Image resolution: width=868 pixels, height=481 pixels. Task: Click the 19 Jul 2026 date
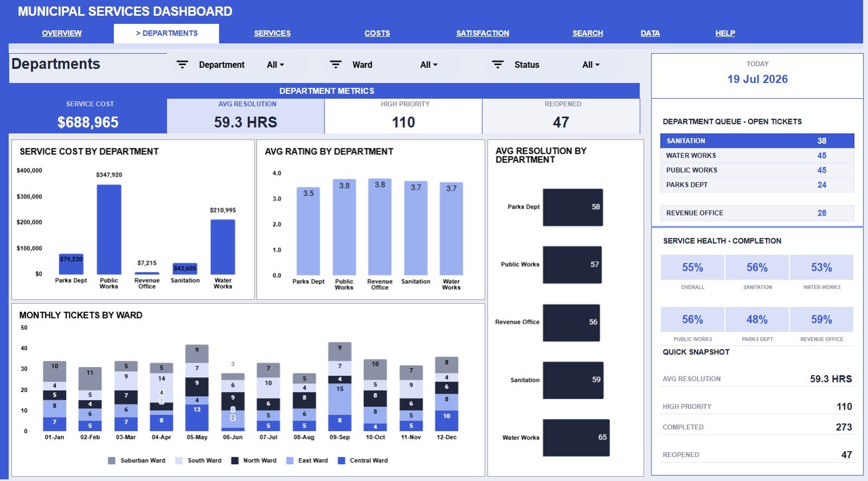pos(757,79)
